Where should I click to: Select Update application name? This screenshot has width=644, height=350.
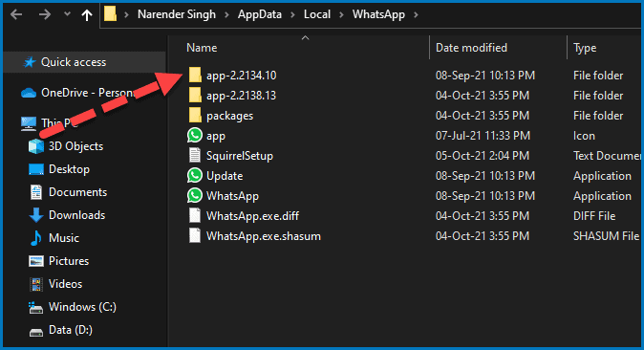[225, 177]
